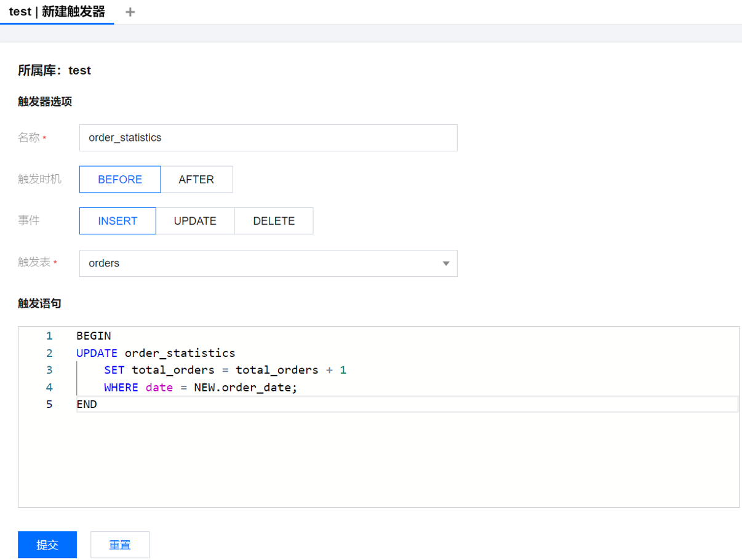Screen dimensions: 742x560
Task: Click the plus icon to open new tab
Action: pos(130,12)
